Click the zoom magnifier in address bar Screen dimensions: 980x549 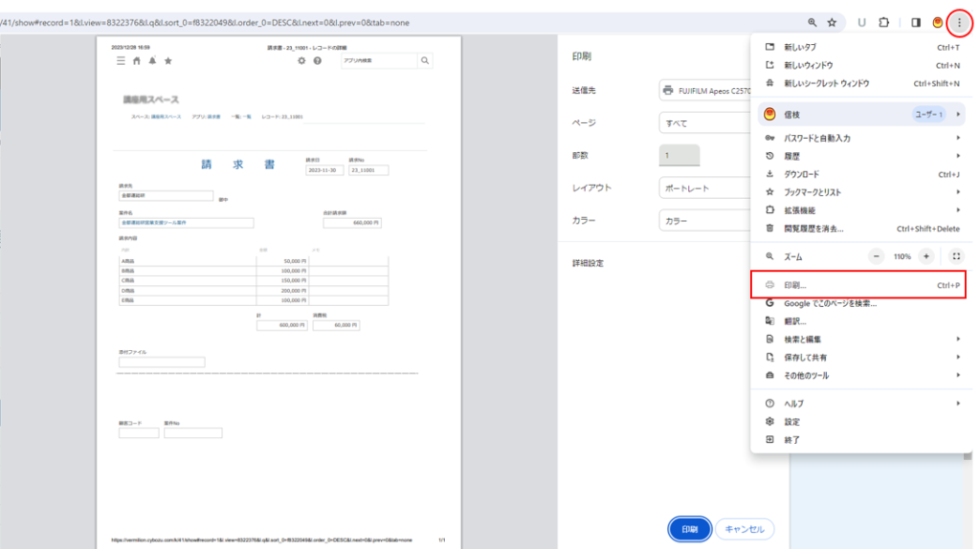tap(813, 22)
